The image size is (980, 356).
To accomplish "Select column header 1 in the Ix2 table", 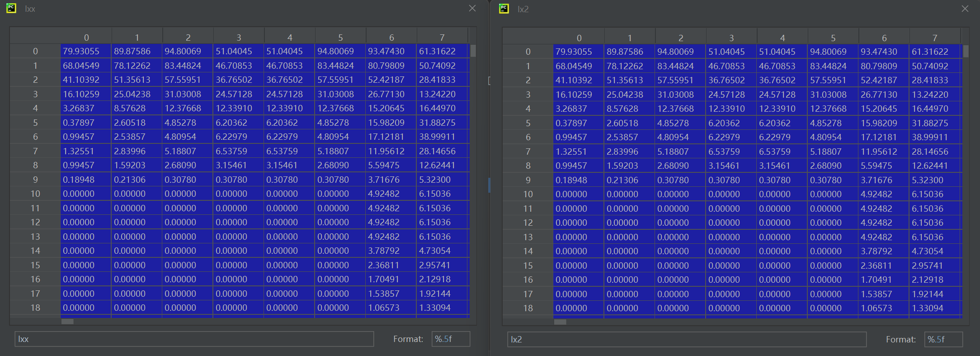I will pyautogui.click(x=630, y=38).
